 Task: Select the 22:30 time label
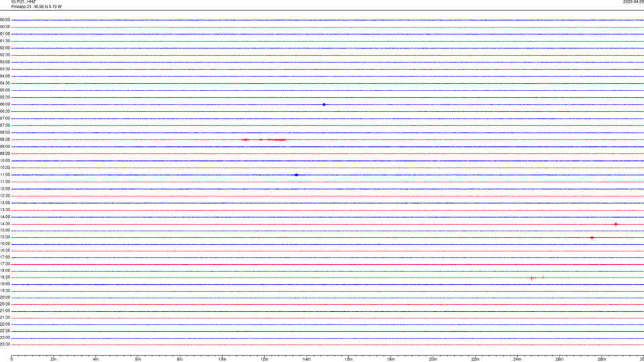5,330
